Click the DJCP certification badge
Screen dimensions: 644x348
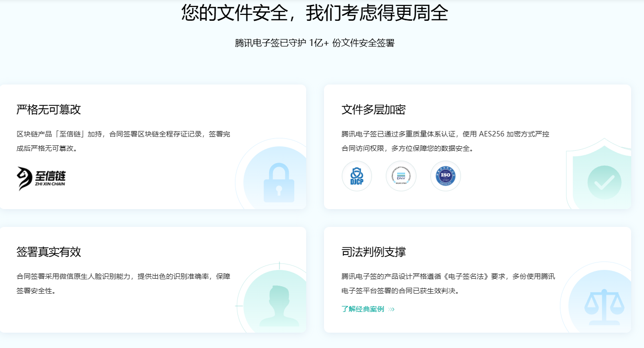click(357, 176)
